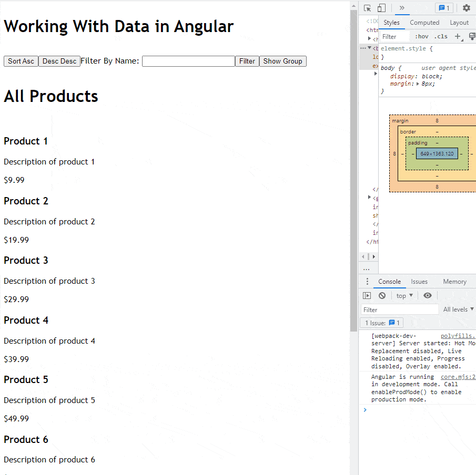Create a live expression with eye icon

(x=428, y=295)
